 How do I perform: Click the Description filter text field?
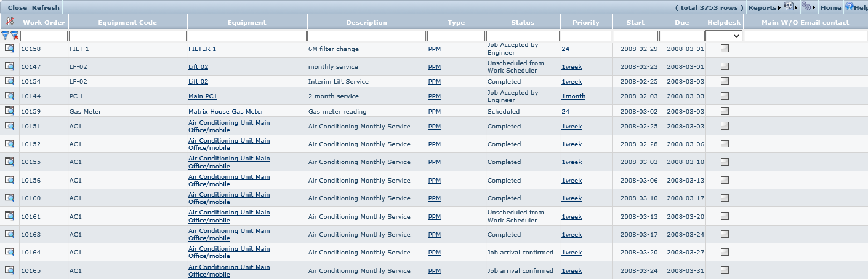[366, 36]
